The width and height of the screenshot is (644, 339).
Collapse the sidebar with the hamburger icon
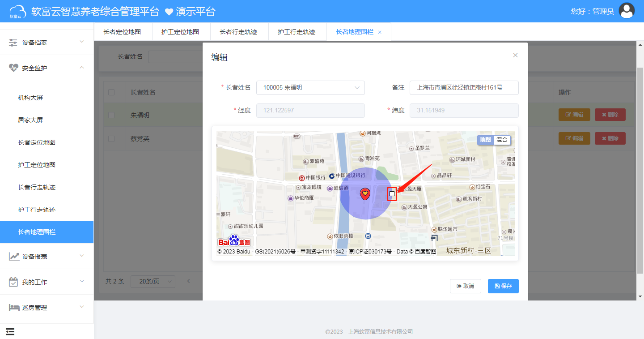pyautogui.click(x=10, y=331)
